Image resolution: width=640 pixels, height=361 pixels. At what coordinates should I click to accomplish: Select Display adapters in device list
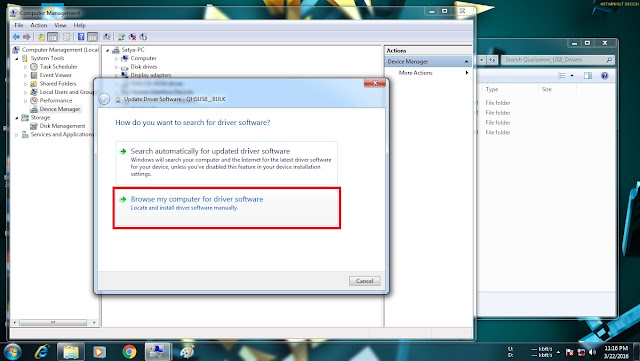151,75
